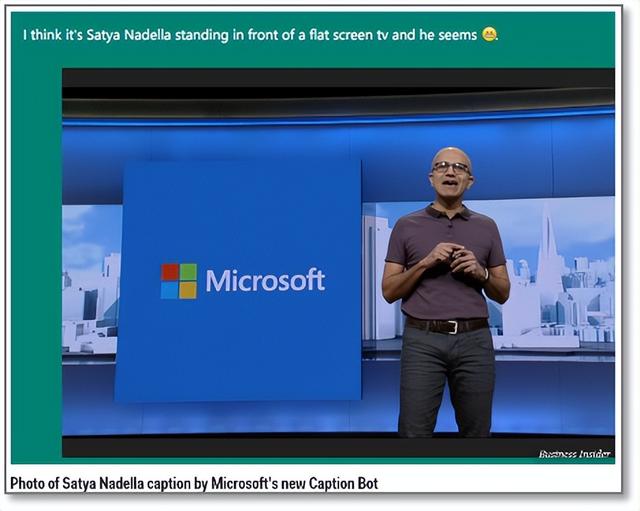640x511 pixels.
Task: Click the CaptionBot caption text about Satya Nadella
Action: click(x=260, y=35)
